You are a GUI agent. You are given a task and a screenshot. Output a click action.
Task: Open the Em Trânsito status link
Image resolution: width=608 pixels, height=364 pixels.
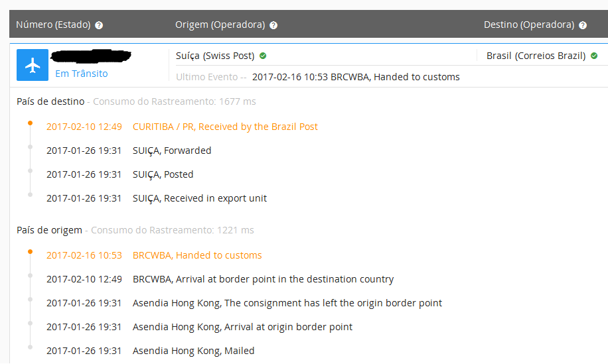81,74
